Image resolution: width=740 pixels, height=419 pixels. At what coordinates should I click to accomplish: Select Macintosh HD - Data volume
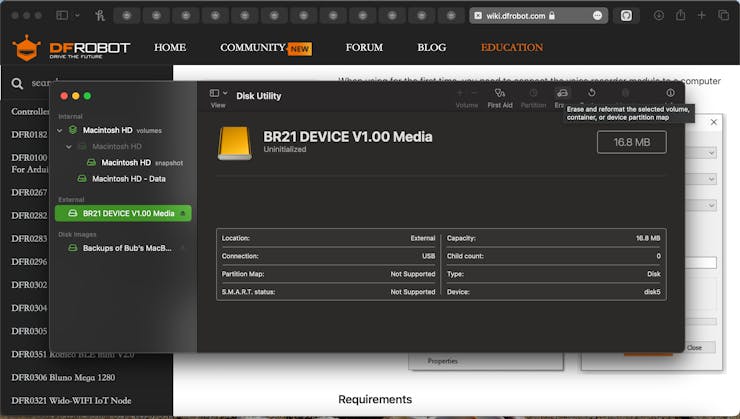[x=122, y=179]
